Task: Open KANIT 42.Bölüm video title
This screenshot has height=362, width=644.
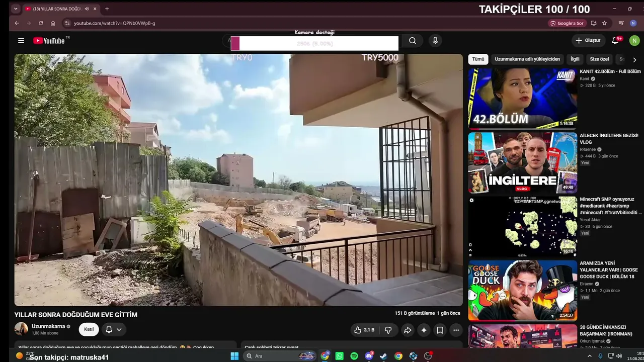Action: 610,71
